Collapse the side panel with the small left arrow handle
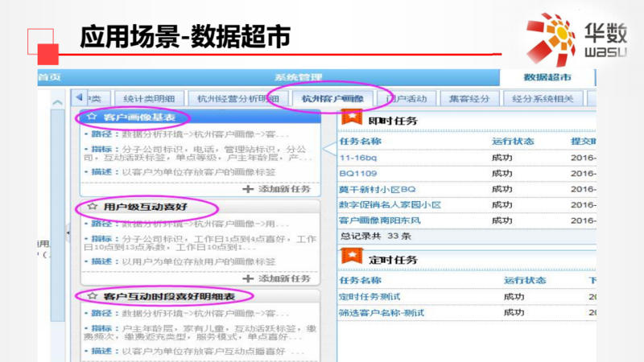644x362 pixels. pyautogui.click(x=68, y=232)
